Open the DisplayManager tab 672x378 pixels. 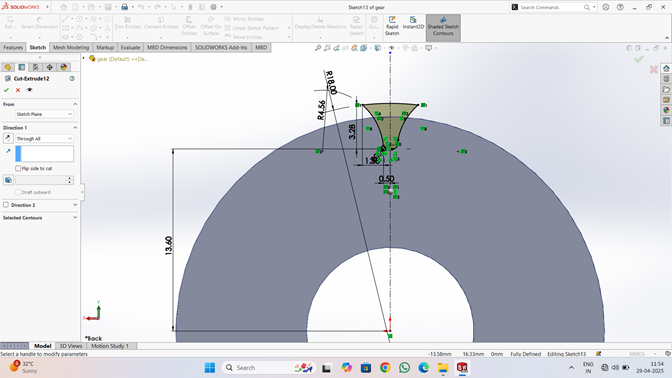pos(63,67)
